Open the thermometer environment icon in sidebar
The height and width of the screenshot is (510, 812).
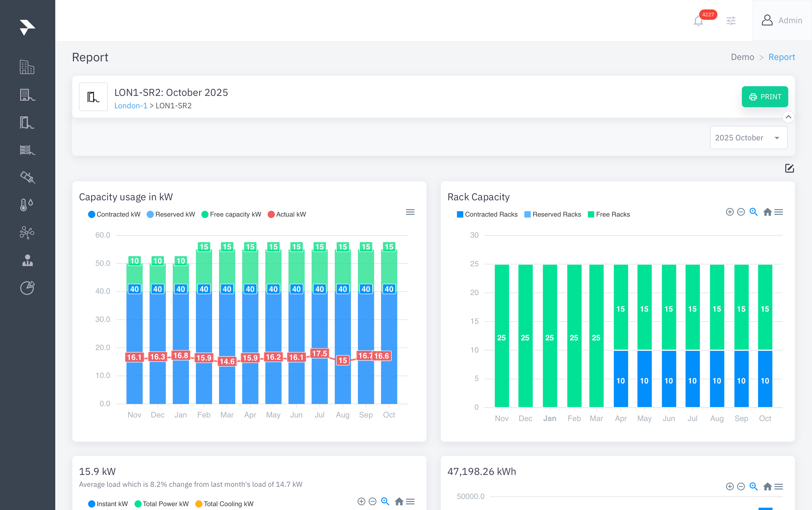tap(27, 204)
